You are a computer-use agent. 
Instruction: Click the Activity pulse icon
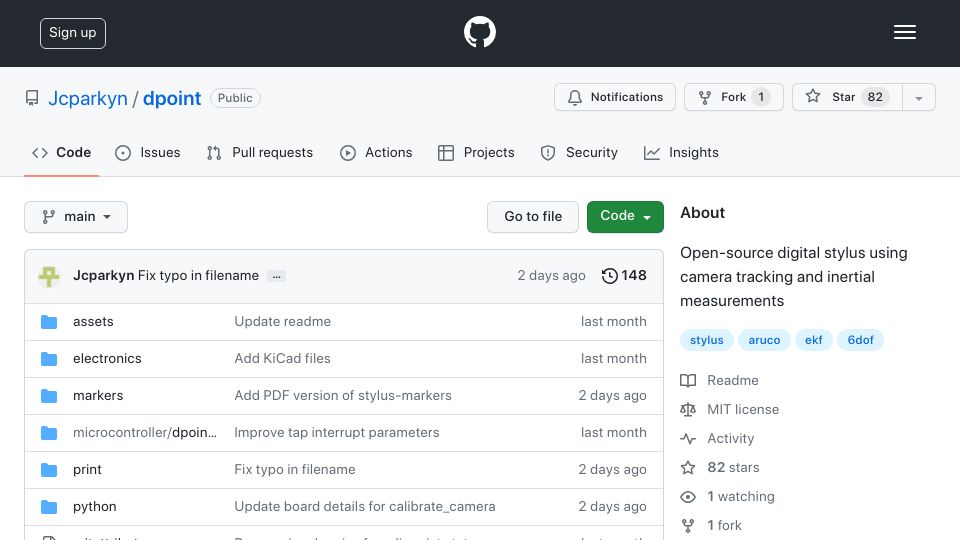[688, 439]
